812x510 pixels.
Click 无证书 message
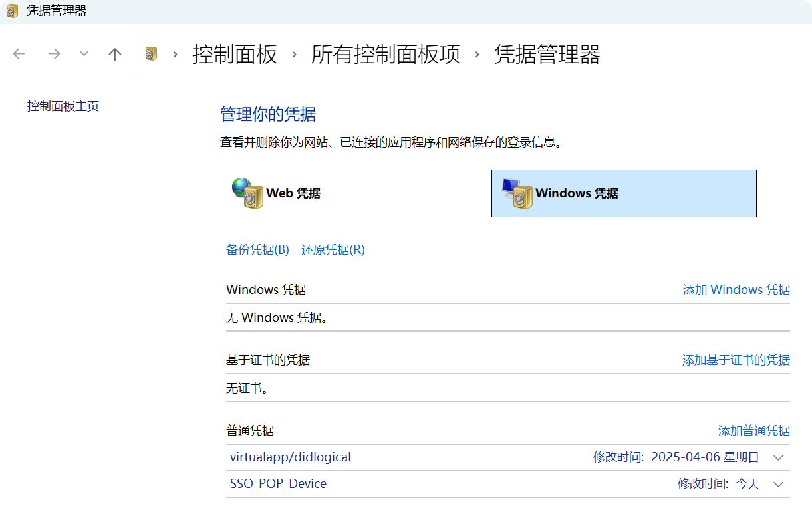click(247, 388)
